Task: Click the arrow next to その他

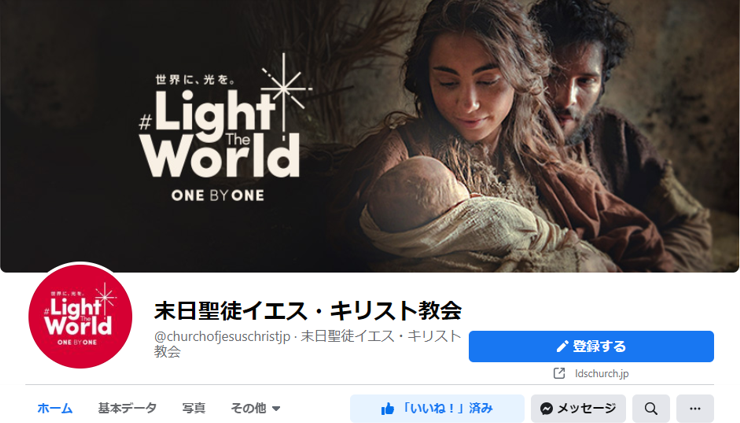Action: pos(276,409)
